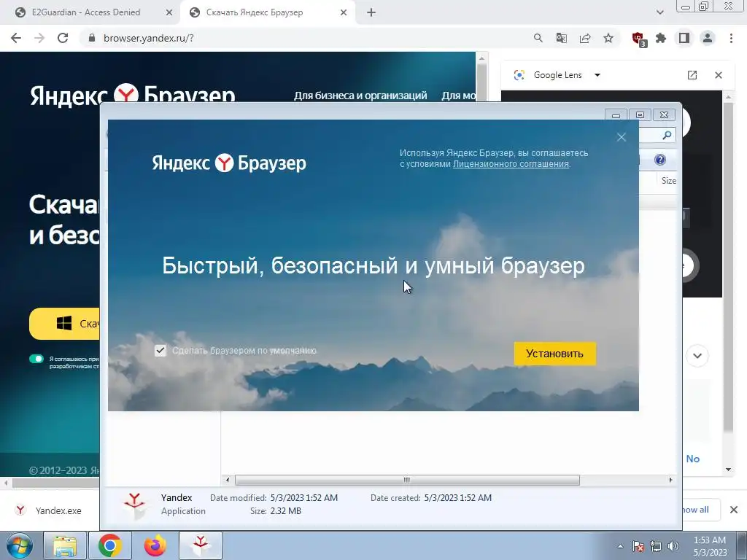The width and height of the screenshot is (747, 560).
Task: Bookmark this page with the star
Action: 608,38
